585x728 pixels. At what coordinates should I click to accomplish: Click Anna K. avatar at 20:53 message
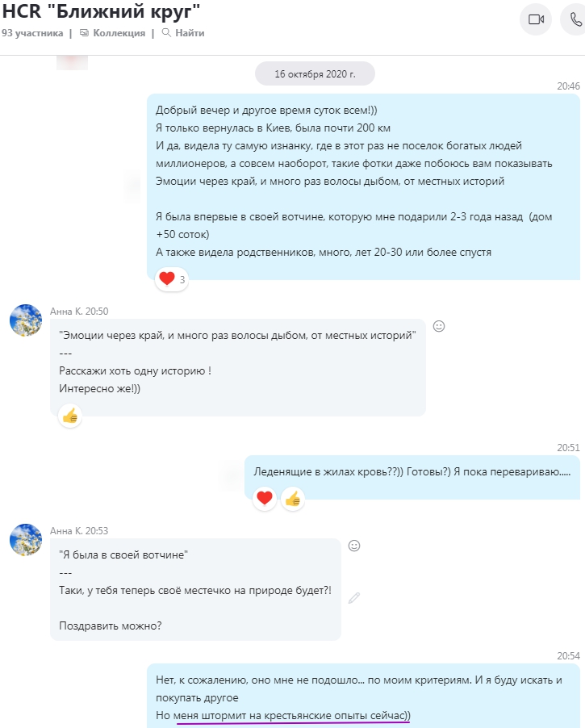(26, 539)
